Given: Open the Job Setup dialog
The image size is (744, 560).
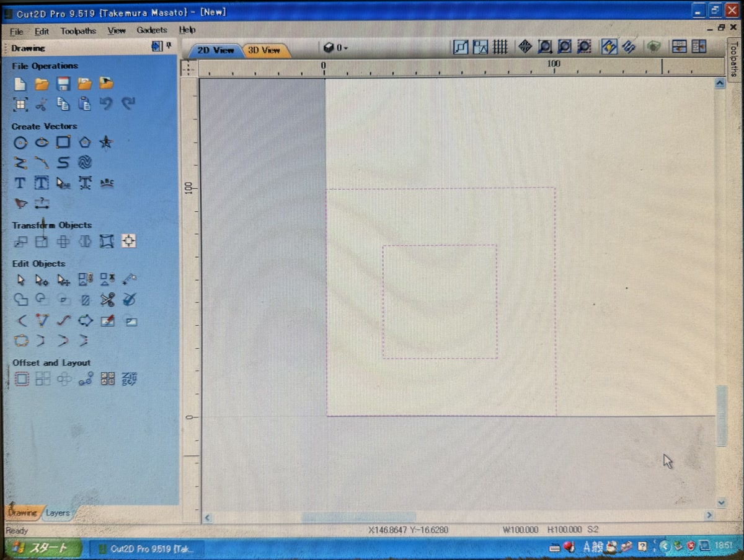Looking at the screenshot, I should pos(20,104).
